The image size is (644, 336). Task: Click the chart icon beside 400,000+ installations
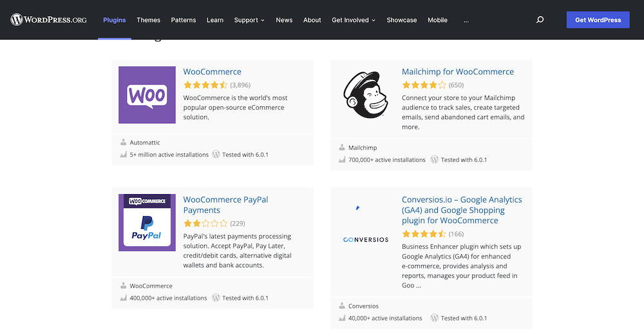click(123, 298)
